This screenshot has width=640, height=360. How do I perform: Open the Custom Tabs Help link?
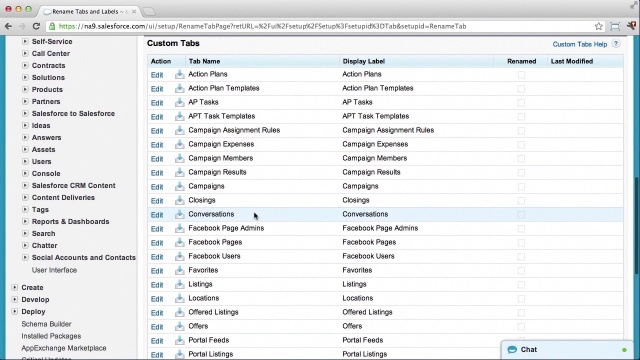(580, 44)
